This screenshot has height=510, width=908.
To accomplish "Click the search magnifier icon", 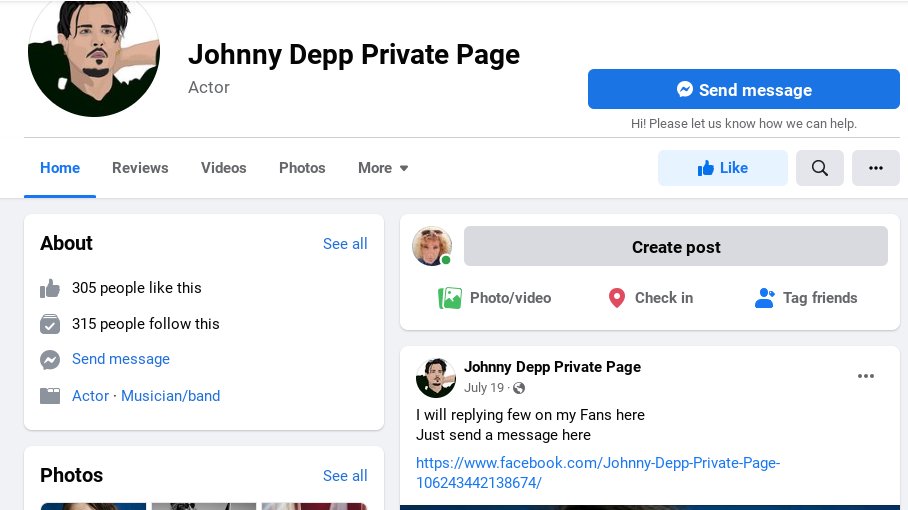I will coord(819,168).
